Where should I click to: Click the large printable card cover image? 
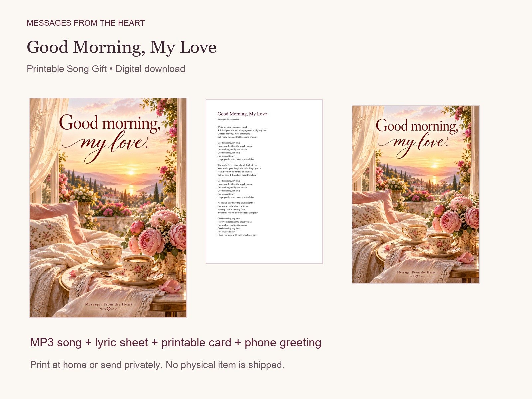pyautogui.click(x=108, y=208)
